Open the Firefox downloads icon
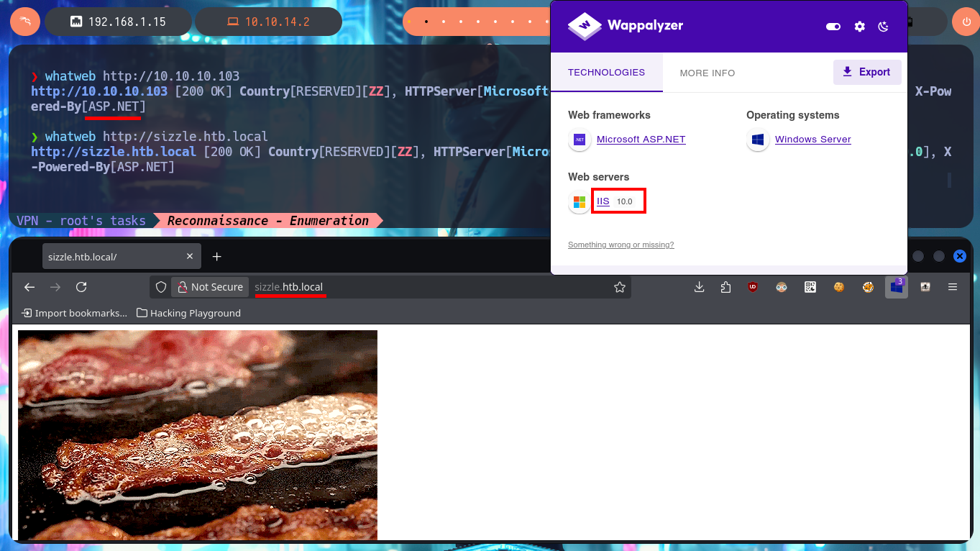The height and width of the screenshot is (551, 980). (x=699, y=287)
